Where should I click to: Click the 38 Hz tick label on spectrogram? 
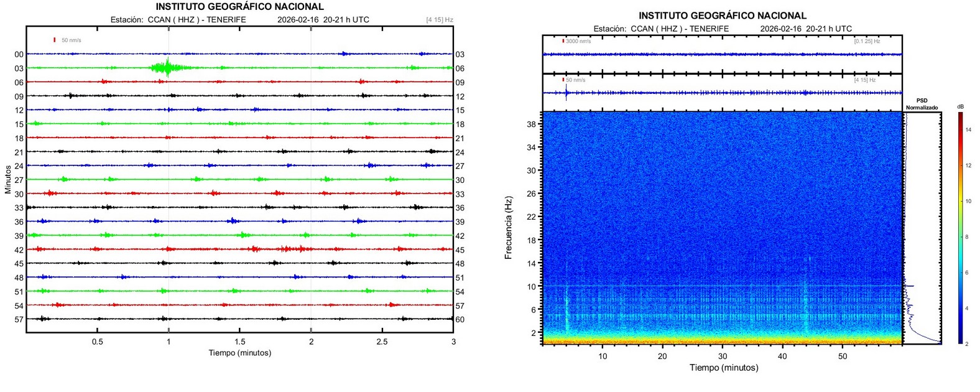[x=531, y=124]
